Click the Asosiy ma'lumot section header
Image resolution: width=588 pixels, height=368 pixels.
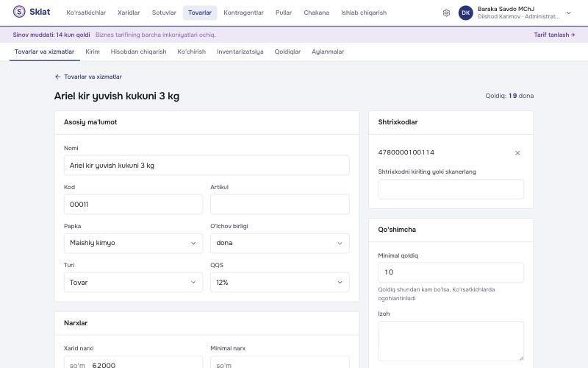tap(90, 122)
